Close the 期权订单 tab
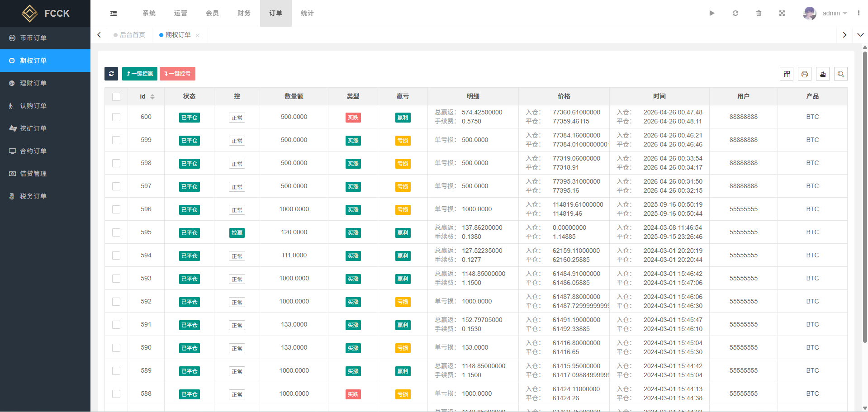The height and width of the screenshot is (412, 868). tap(198, 35)
